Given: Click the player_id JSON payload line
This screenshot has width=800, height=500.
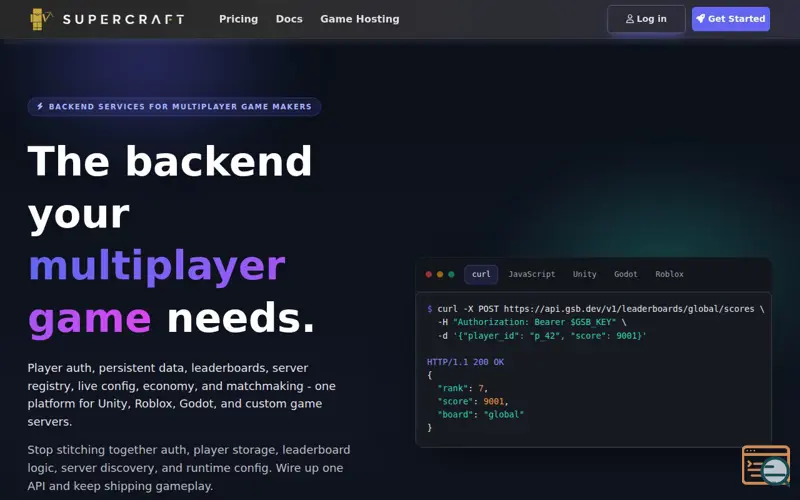Looking at the screenshot, I should (542, 336).
